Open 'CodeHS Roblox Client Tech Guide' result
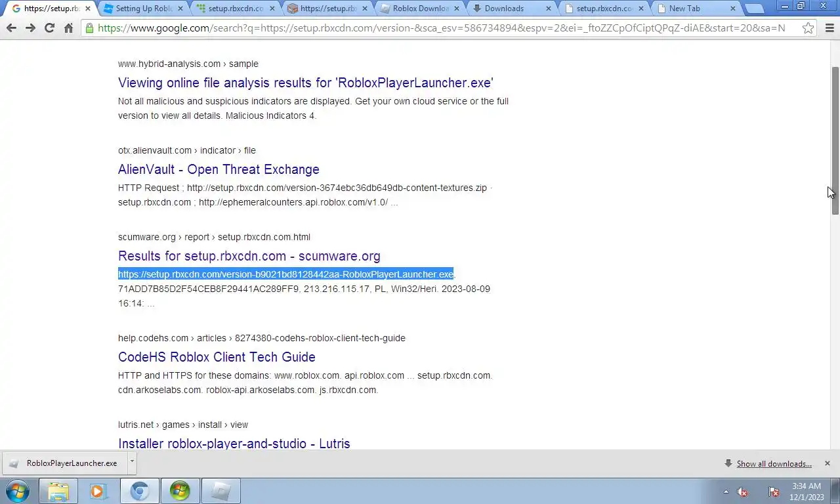The height and width of the screenshot is (504, 840). 217,357
